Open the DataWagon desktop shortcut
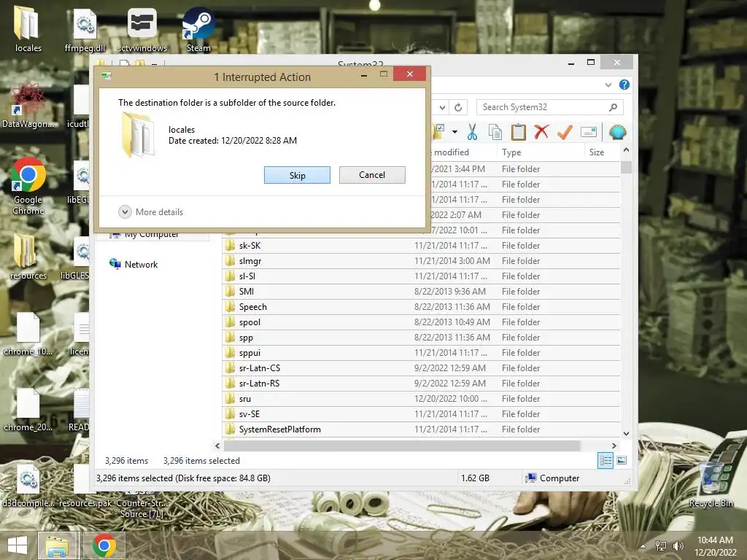This screenshot has height=560, width=747. [x=28, y=105]
